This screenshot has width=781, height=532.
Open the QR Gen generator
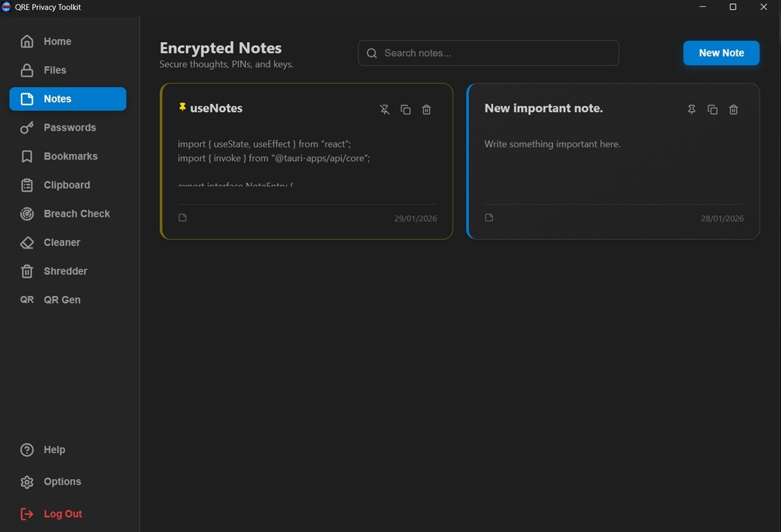63,299
